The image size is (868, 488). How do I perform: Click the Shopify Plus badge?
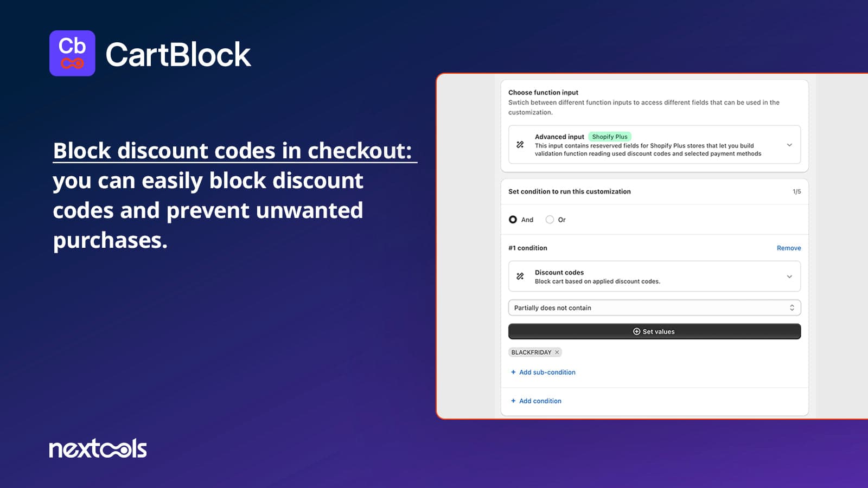(609, 137)
